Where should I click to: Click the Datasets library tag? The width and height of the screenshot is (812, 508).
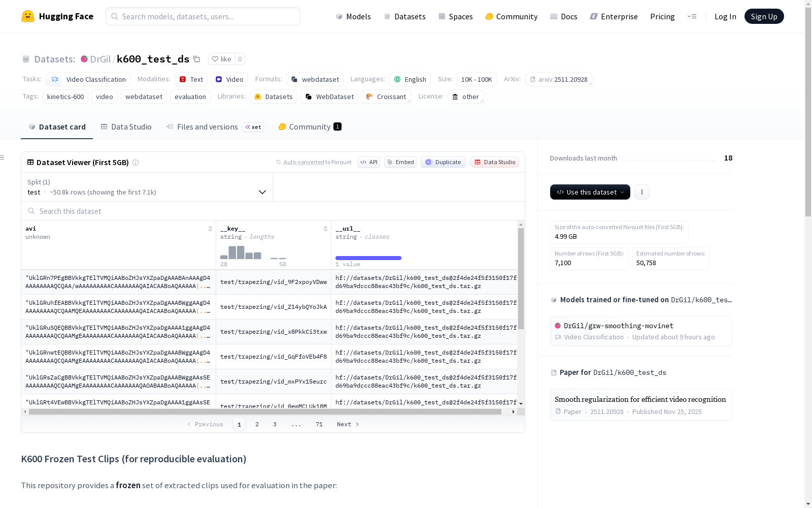[274, 97]
